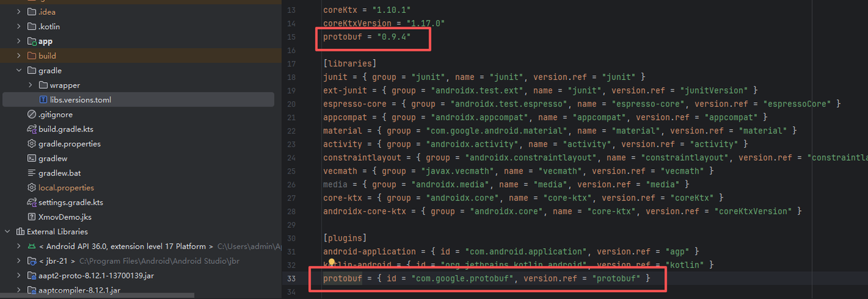868x299 pixels.
Task: Open settings.gradle.kts from project tree
Action: (70, 202)
